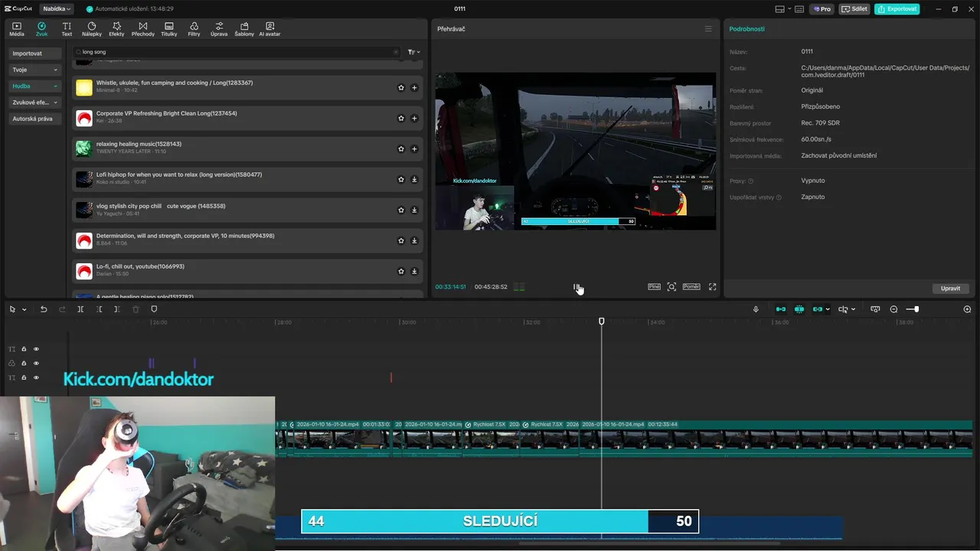Open the Efekty tab
Screen dimensions: 980x551
(x=116, y=29)
